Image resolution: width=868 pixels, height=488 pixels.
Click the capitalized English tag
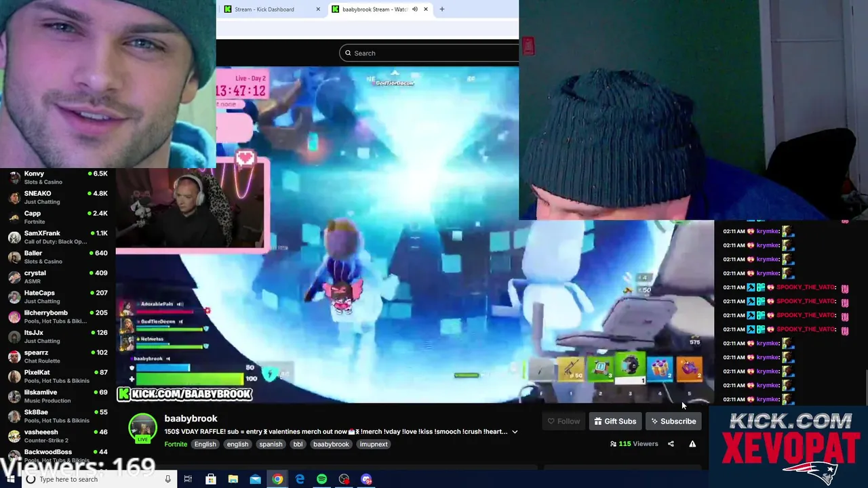[x=205, y=445]
